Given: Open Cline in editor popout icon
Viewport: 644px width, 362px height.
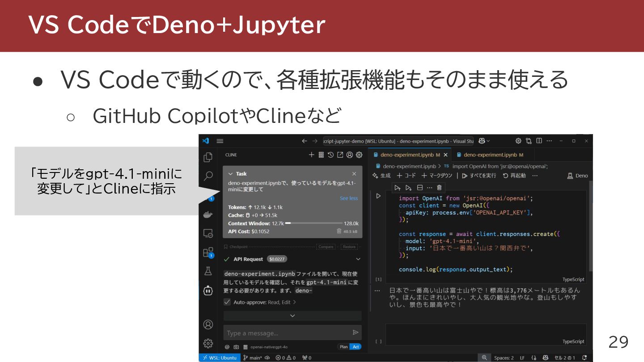Looking at the screenshot, I should (340, 155).
